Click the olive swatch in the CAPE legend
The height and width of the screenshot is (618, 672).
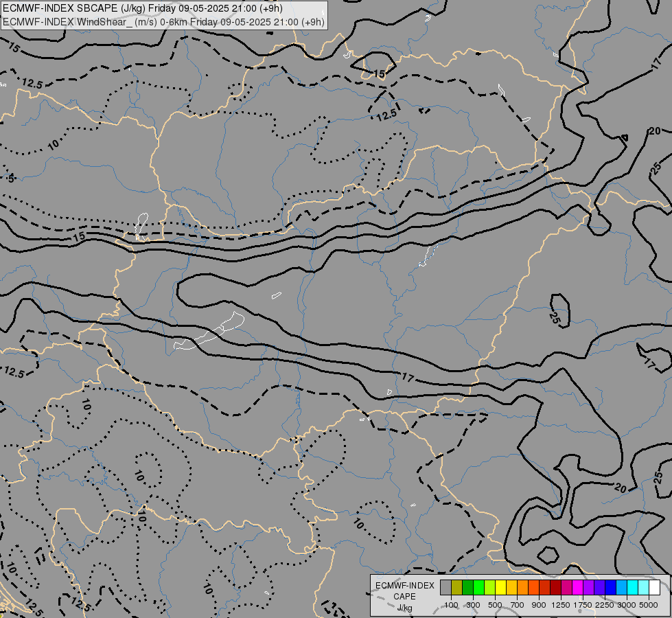[457, 588]
